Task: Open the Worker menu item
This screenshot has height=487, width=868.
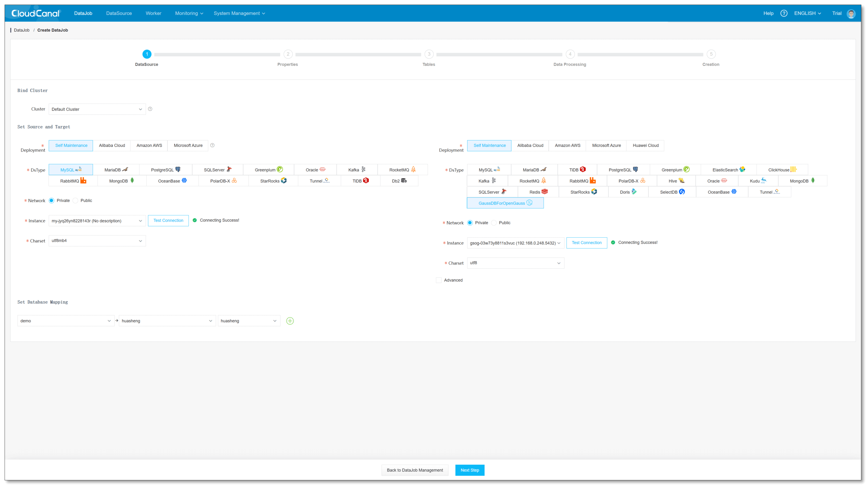Action: tap(153, 13)
